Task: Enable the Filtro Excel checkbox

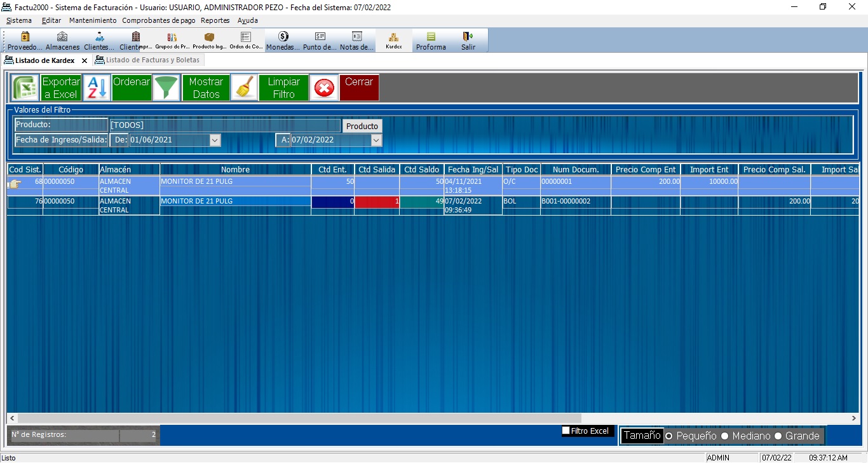Action: [x=566, y=431]
